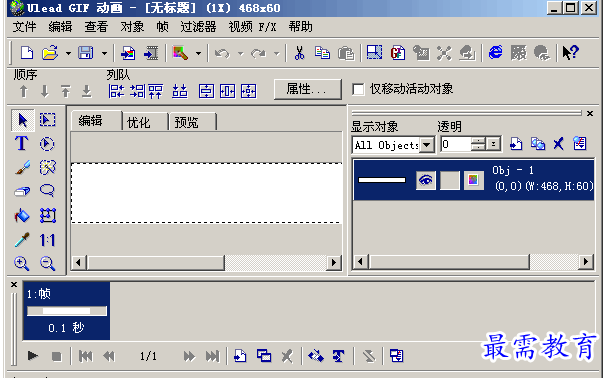
Task: Undo the last action
Action: pyautogui.click(x=222, y=53)
